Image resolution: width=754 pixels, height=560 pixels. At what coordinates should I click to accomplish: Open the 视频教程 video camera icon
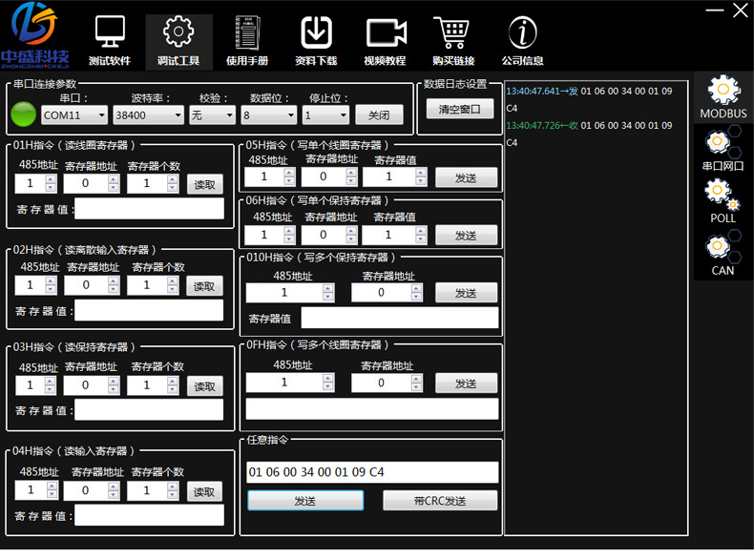(x=385, y=33)
